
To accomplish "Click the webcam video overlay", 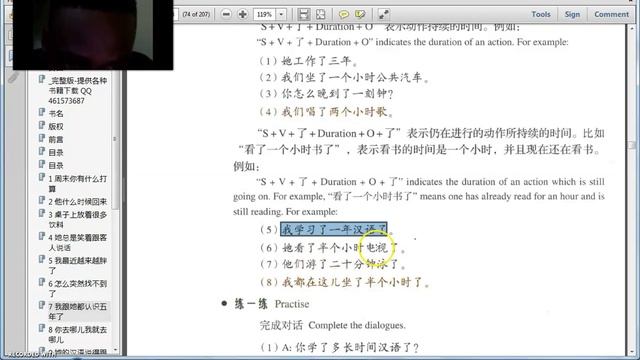I will (x=93, y=35).
